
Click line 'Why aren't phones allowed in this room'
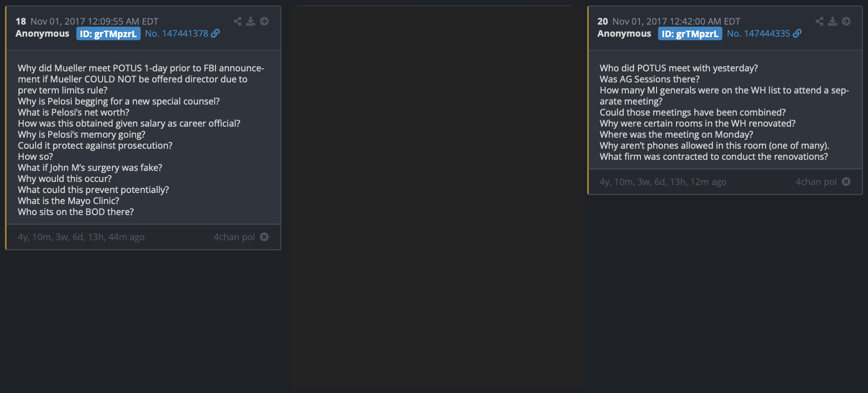pyautogui.click(x=714, y=145)
